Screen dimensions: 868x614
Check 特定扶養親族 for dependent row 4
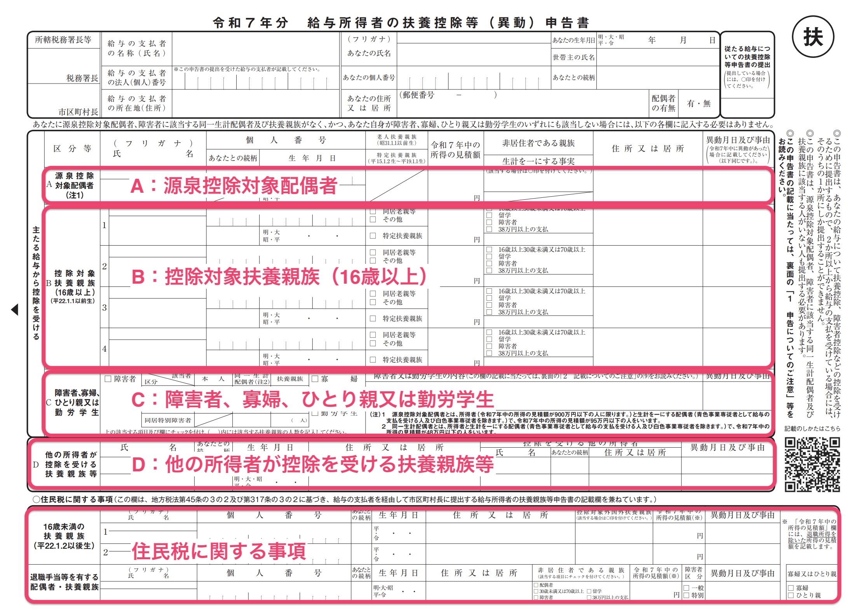[x=373, y=360]
